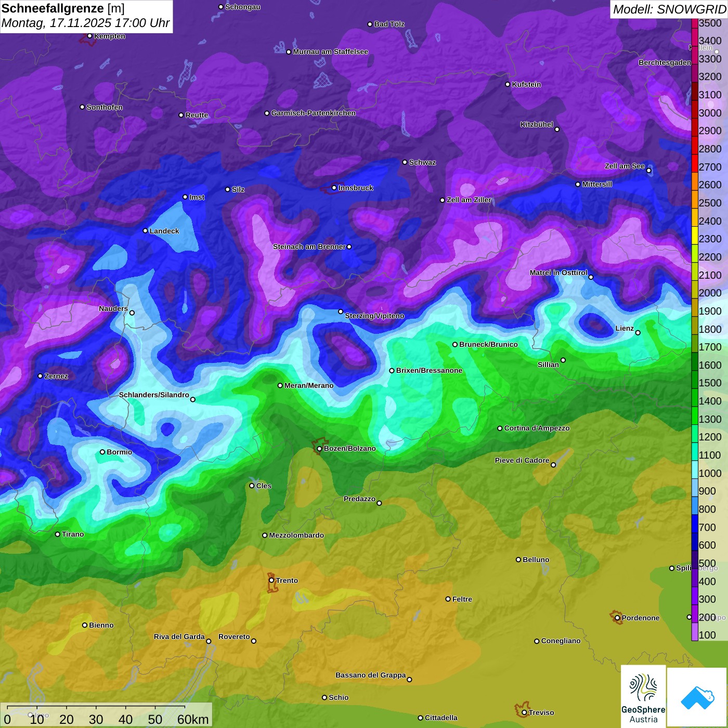Click the Sillian label
Screen dimensions: 728x728
(548, 365)
